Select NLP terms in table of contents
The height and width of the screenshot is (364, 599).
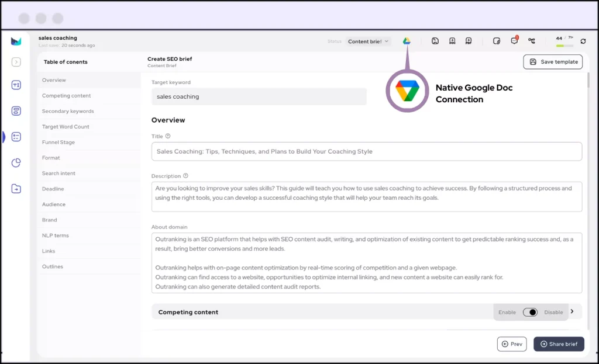55,235
